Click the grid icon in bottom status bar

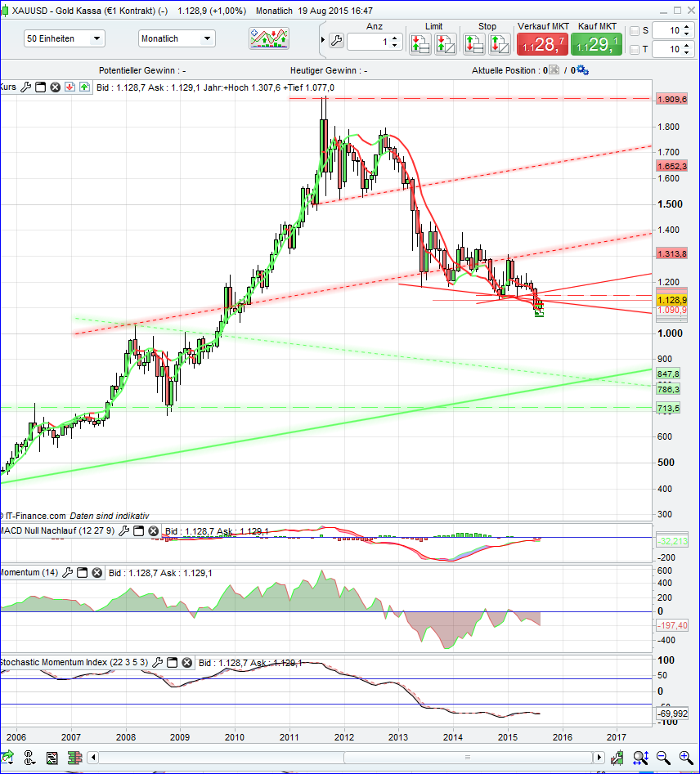click(74, 758)
